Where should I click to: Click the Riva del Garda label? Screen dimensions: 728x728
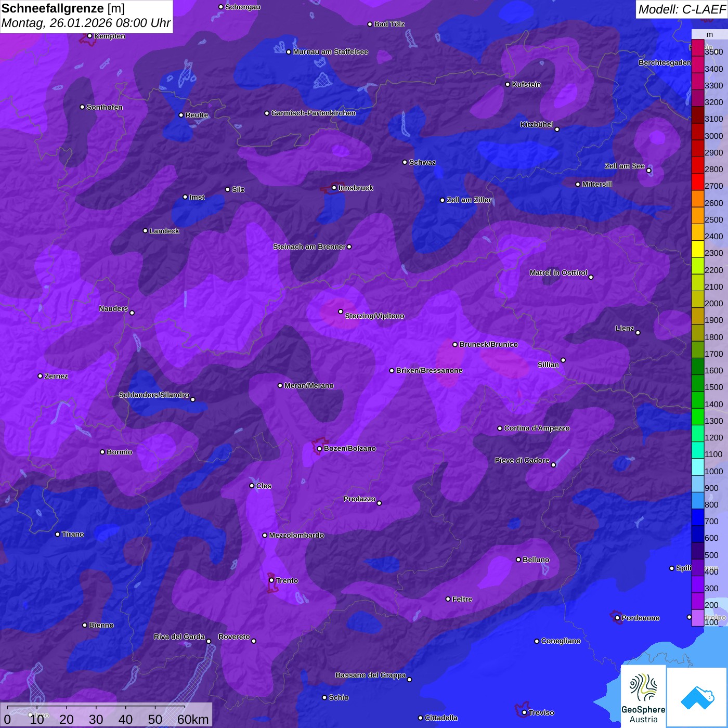(x=179, y=636)
